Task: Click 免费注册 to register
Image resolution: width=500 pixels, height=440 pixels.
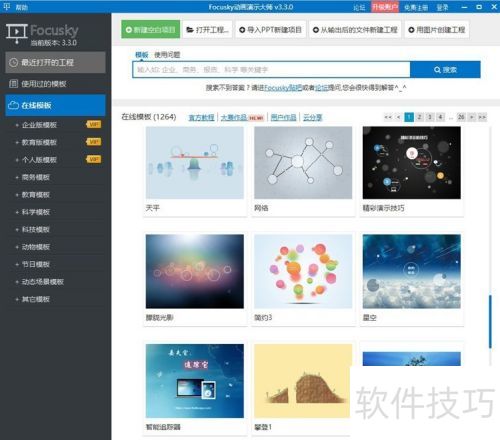Action: click(x=416, y=7)
